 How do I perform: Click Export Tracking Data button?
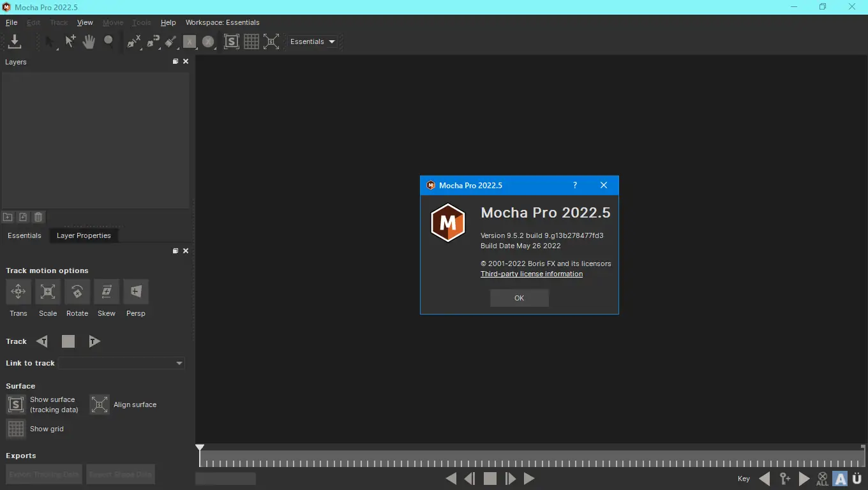[x=45, y=474]
